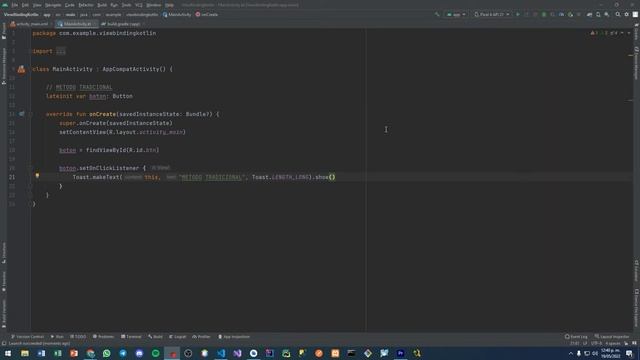The width and height of the screenshot is (640, 360).
Task: Open Spotify from the taskbar
Action: (156, 353)
